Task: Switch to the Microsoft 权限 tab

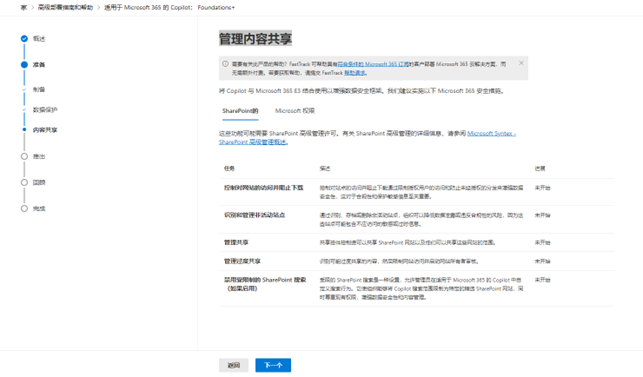Action: tap(295, 111)
